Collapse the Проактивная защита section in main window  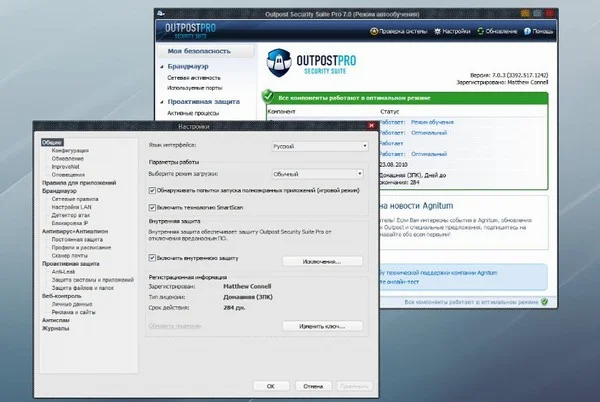[x=162, y=102]
